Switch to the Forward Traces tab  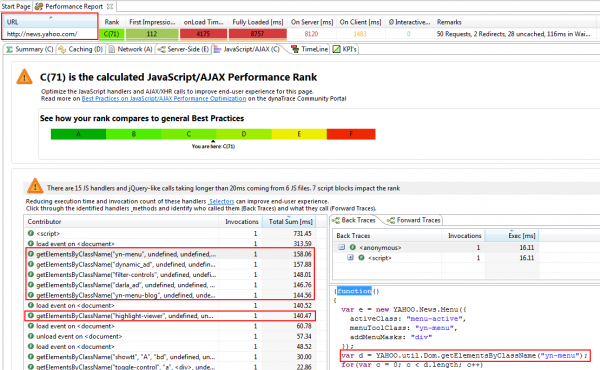(x=414, y=220)
